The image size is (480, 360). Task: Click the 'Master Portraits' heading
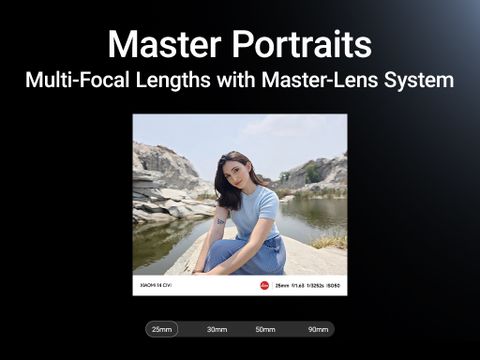(x=240, y=44)
